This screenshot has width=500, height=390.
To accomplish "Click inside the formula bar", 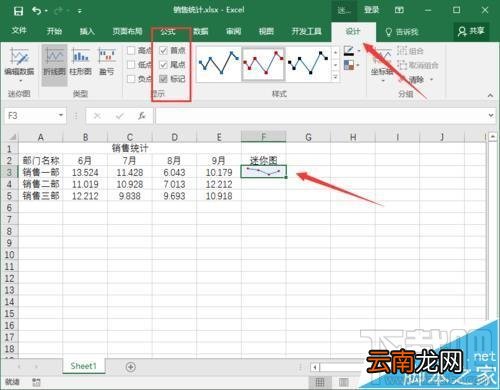I will click(x=321, y=116).
